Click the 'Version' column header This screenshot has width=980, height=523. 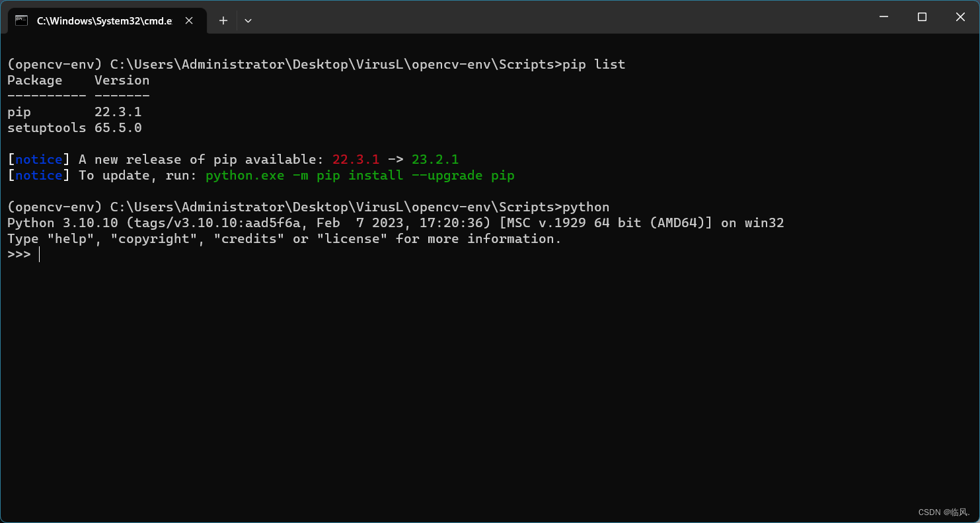tap(122, 81)
